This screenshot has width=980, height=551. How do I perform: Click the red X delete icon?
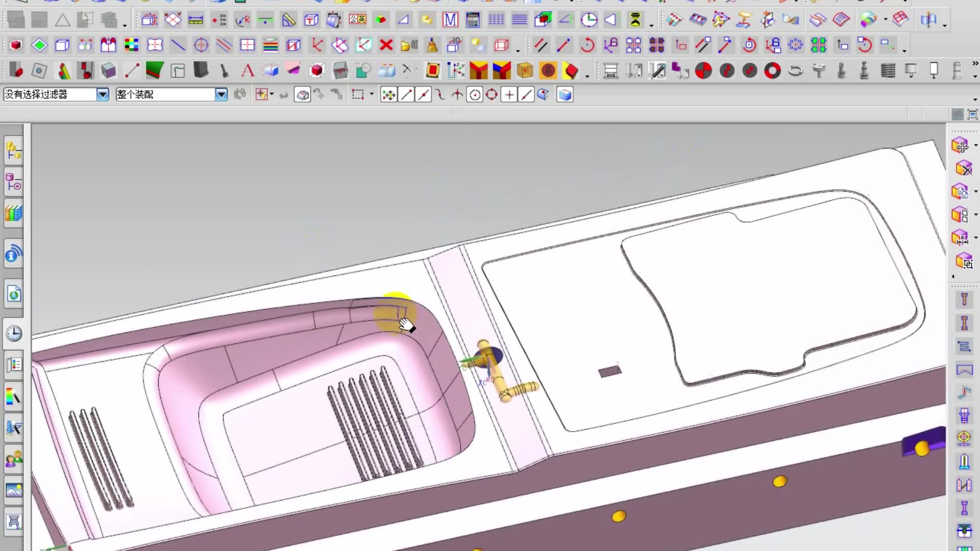pyautogui.click(x=386, y=45)
